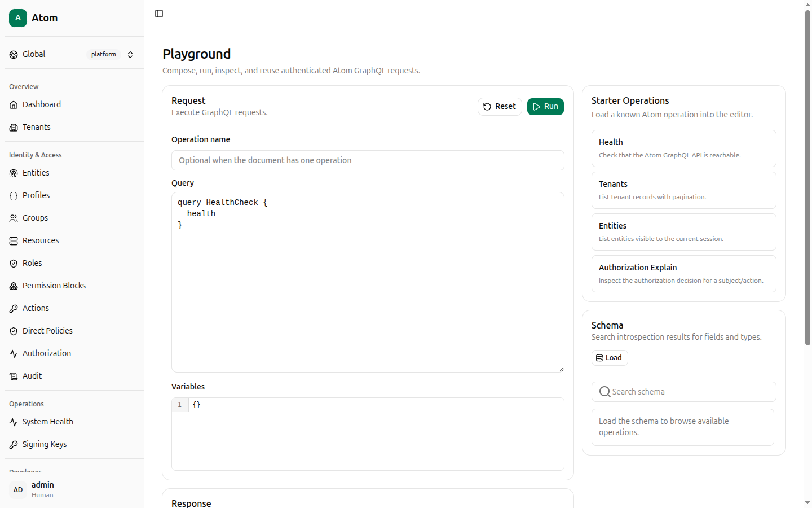
Task: Click into the Variables JSON editor
Action: [x=368, y=434]
